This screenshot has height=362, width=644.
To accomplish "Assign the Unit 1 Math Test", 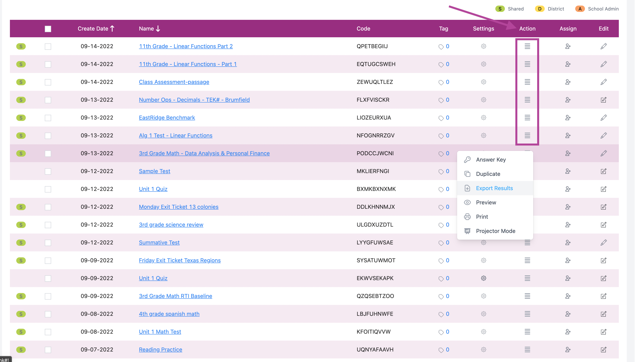I will [x=568, y=332].
